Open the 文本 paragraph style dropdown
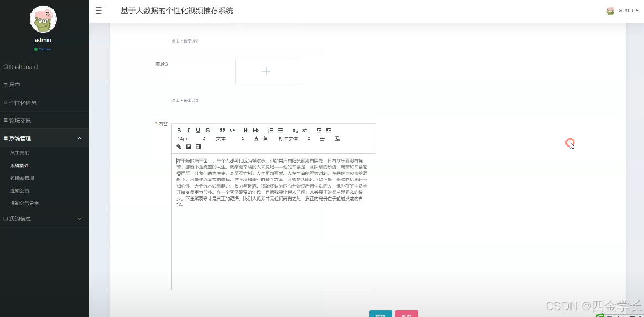 pos(230,138)
